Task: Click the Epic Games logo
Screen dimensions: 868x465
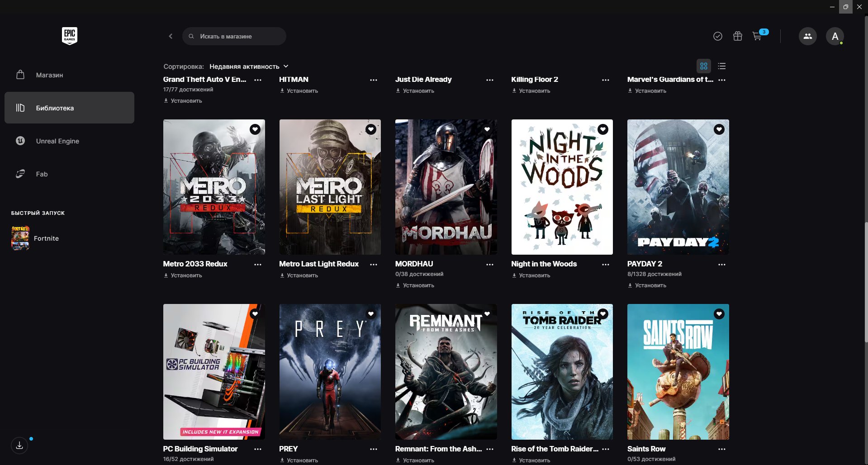Action: pyautogui.click(x=69, y=36)
